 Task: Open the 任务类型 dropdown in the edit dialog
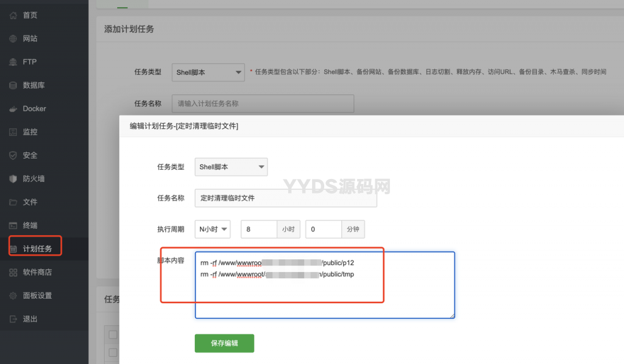pyautogui.click(x=230, y=166)
